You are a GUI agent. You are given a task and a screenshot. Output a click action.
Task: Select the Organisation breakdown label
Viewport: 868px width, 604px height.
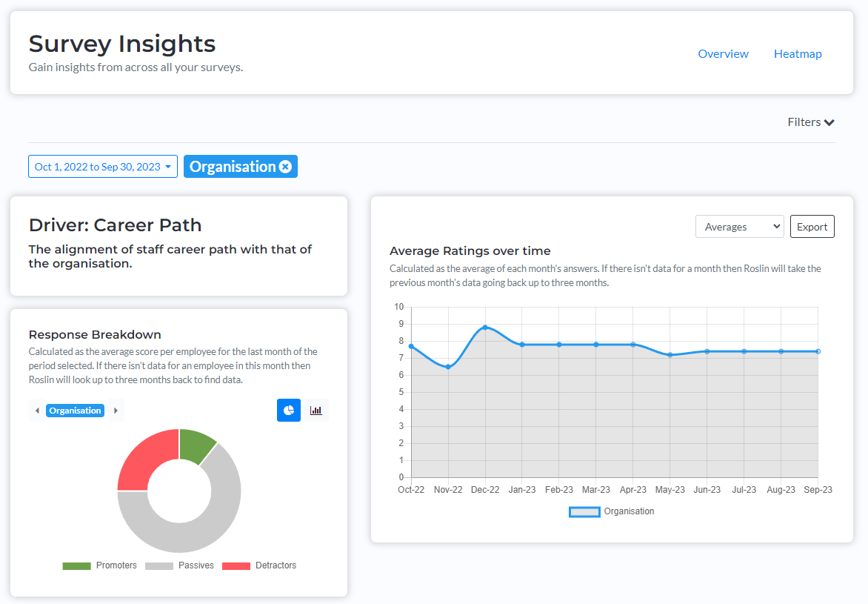click(x=76, y=411)
